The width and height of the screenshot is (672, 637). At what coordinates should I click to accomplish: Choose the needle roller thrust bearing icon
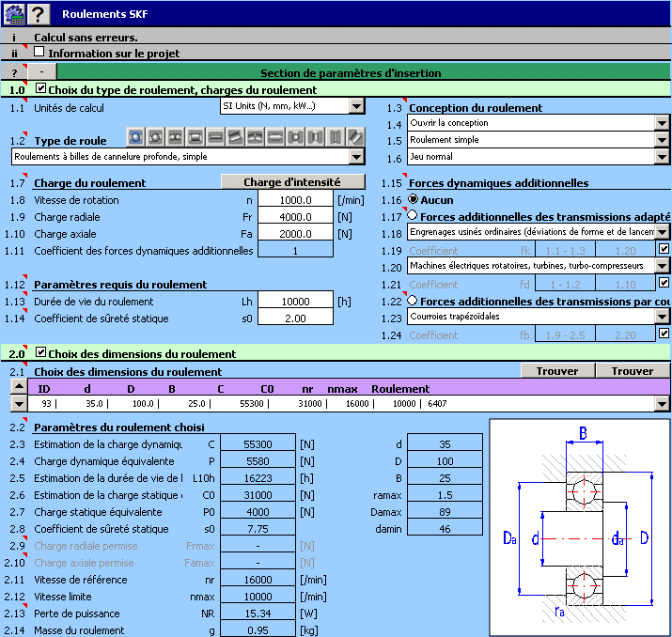(x=336, y=137)
